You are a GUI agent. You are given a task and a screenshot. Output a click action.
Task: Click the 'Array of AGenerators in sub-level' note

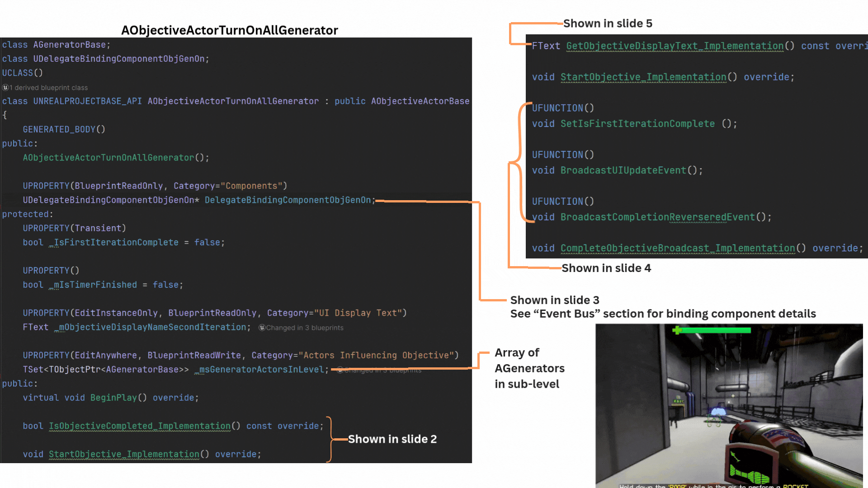point(529,368)
